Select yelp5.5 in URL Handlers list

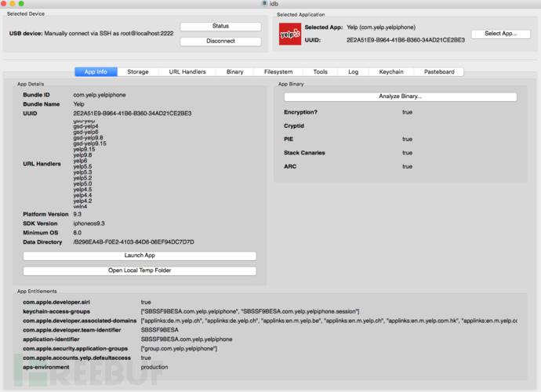pyautogui.click(x=82, y=167)
